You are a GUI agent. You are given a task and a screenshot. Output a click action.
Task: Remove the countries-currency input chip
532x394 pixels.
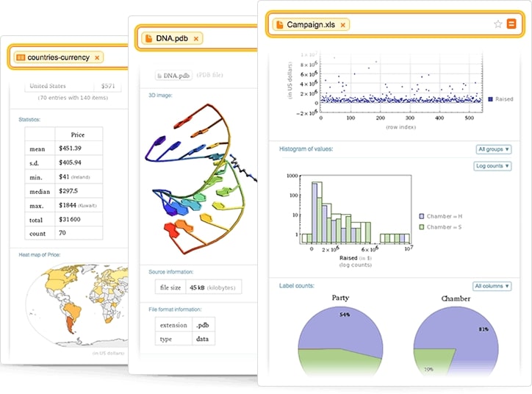point(97,57)
